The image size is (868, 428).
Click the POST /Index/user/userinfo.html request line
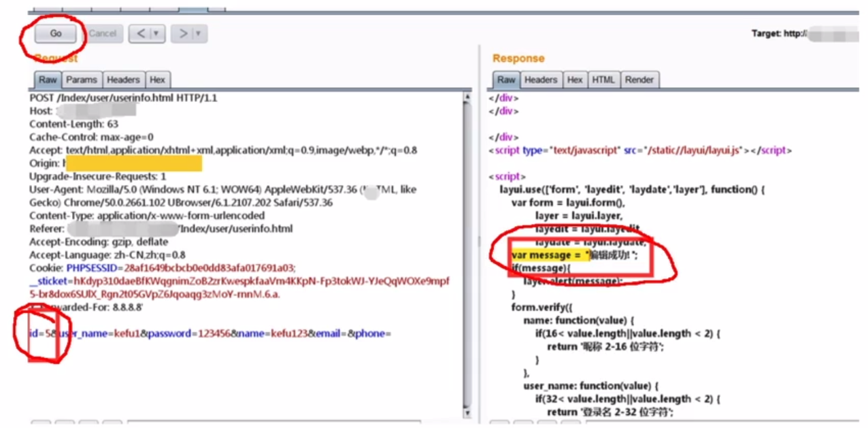point(123,98)
